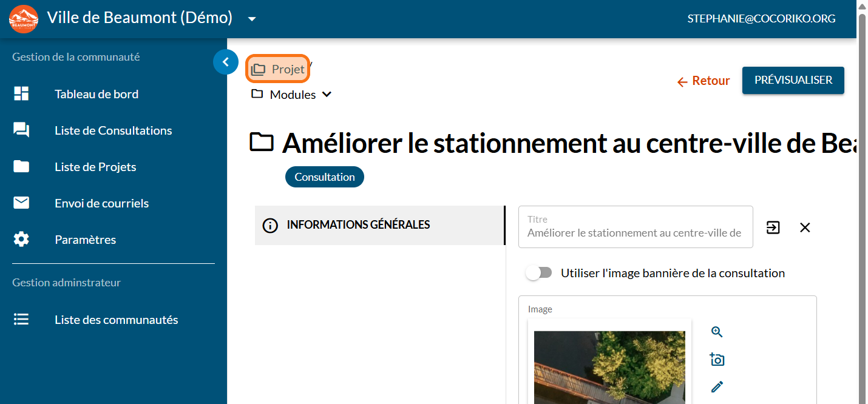The width and height of the screenshot is (868, 404).
Task: Open the STEPHANIE@COCORIKO.ORG account menu
Action: click(x=761, y=19)
